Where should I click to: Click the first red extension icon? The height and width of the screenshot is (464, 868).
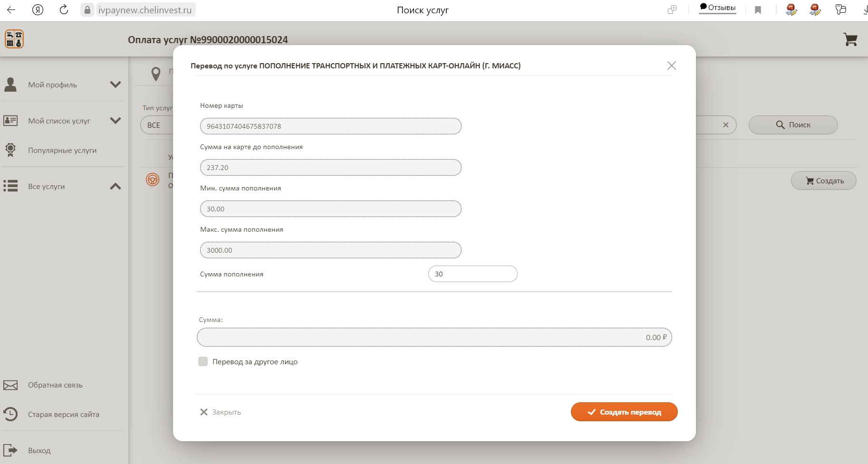point(791,9)
